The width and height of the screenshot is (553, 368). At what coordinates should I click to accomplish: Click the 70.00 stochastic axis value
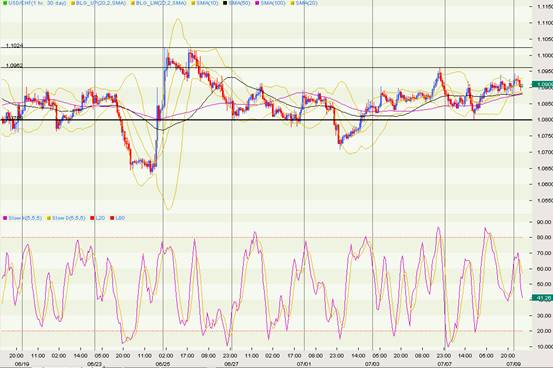[544, 253]
